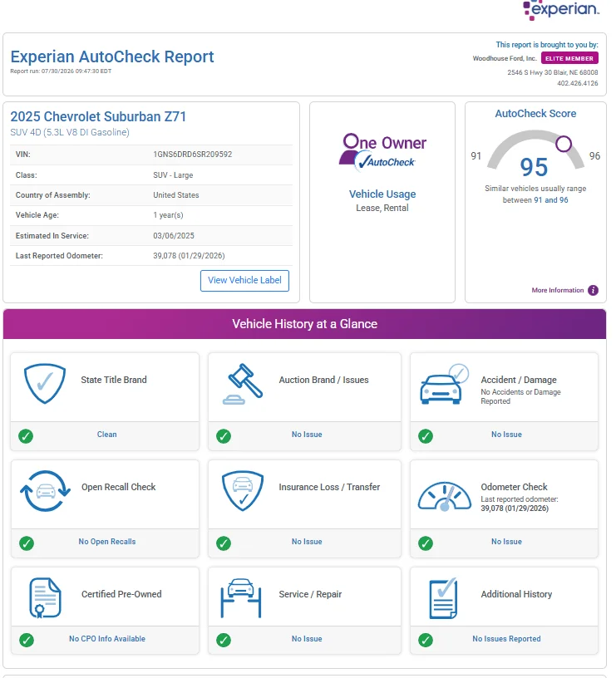Click the Woodhouse Ford, Inc. dealer name
The width and height of the screenshot is (616, 678).
tap(505, 58)
